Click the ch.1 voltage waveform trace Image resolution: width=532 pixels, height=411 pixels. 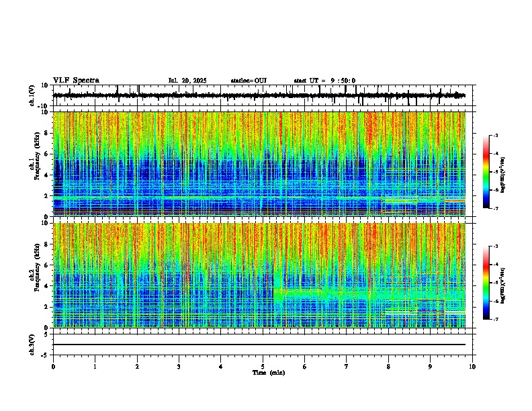point(259,95)
